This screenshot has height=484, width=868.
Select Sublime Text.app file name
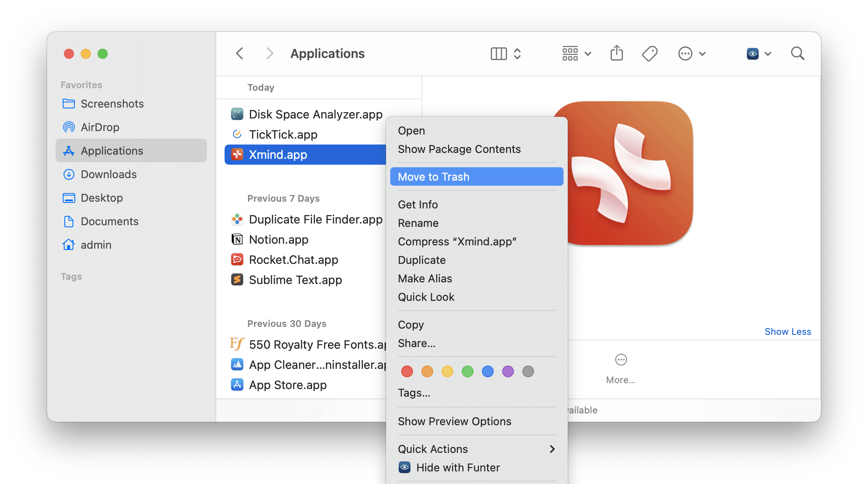(x=295, y=280)
